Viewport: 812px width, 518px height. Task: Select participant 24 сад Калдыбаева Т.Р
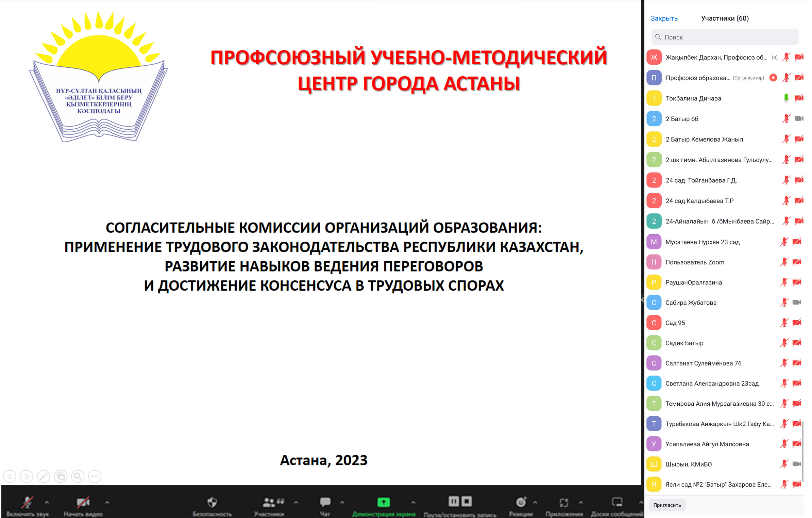(x=725, y=200)
